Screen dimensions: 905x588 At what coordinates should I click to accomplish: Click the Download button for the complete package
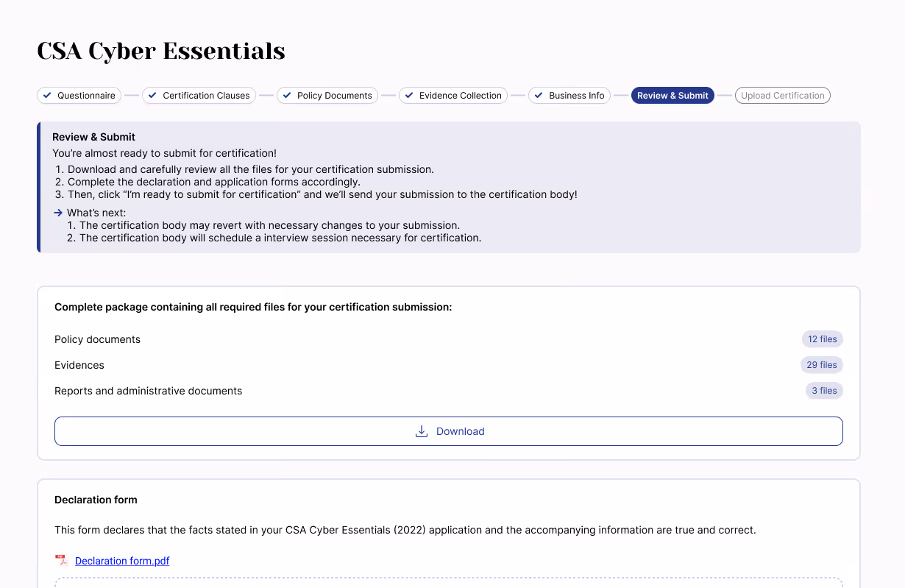(x=449, y=431)
